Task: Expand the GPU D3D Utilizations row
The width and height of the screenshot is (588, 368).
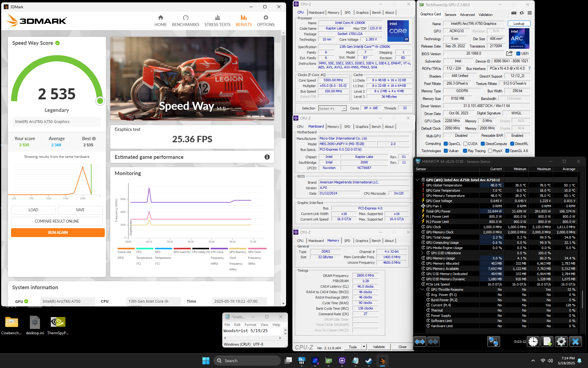Action: pos(422,253)
